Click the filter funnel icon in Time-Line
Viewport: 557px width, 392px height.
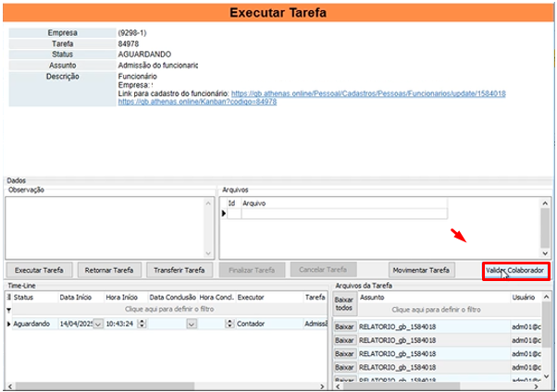pos(9,310)
